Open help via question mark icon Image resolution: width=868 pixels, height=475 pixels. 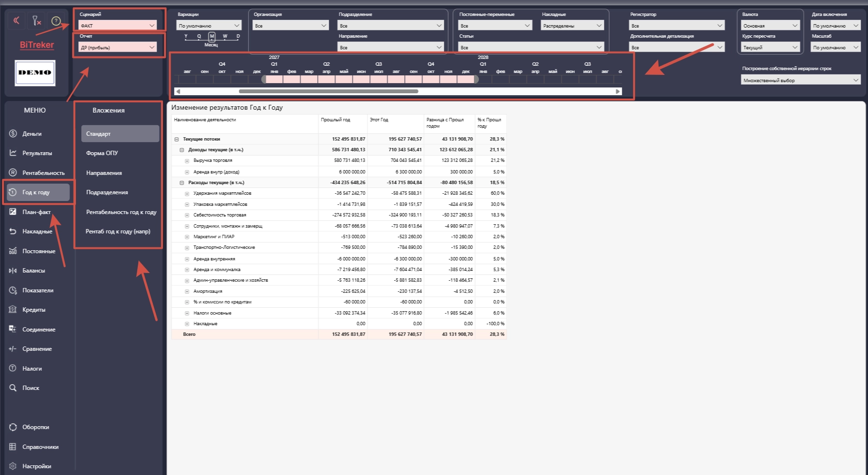point(56,21)
